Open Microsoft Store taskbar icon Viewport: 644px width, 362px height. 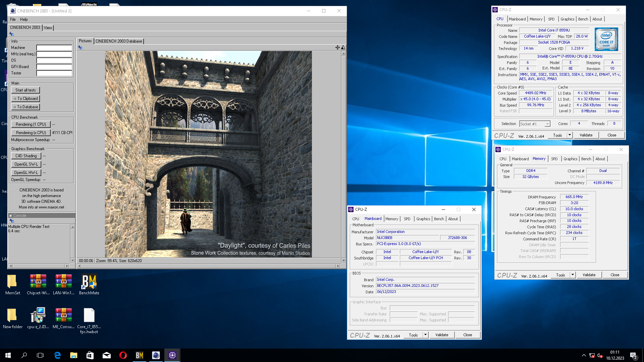(x=90, y=355)
